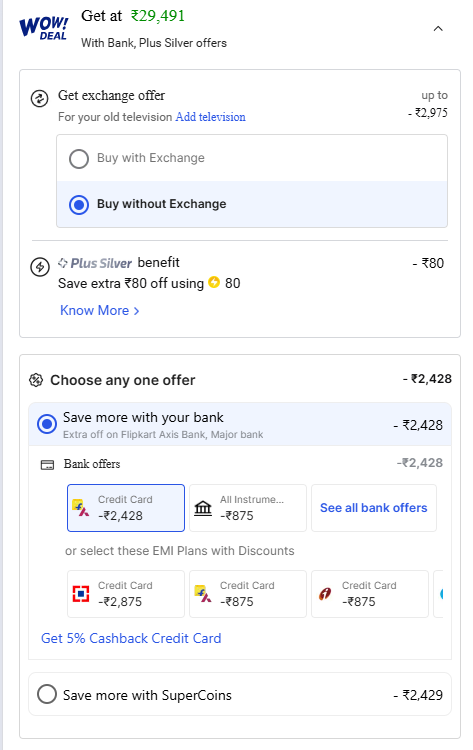Click the Get 5% Cashback Credit Card link
Image resolution: width=473 pixels, height=750 pixels.
131,639
